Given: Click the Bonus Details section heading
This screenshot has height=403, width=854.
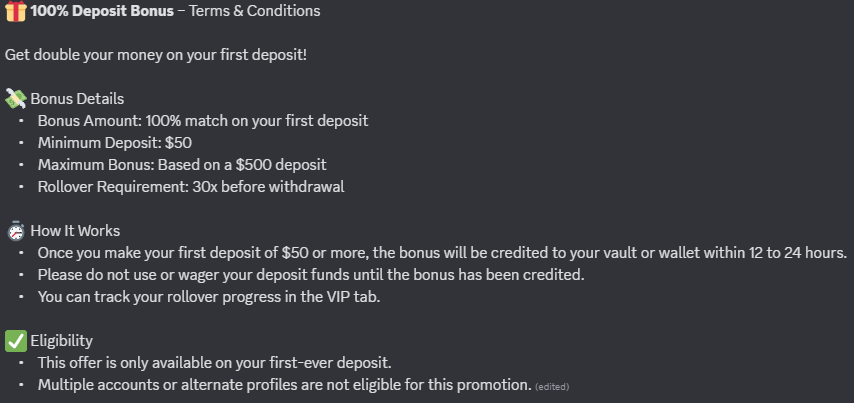Looking at the screenshot, I should pyautogui.click(x=77, y=99).
